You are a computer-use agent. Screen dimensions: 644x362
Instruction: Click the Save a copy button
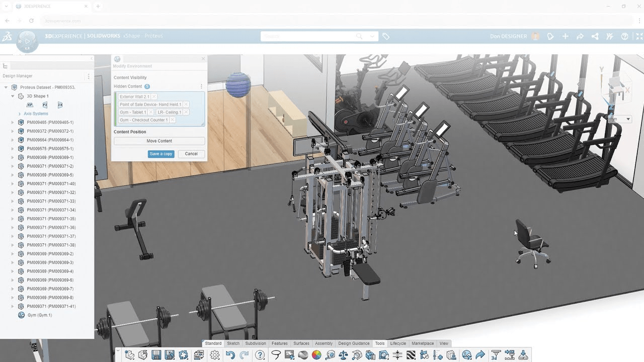pos(161,154)
